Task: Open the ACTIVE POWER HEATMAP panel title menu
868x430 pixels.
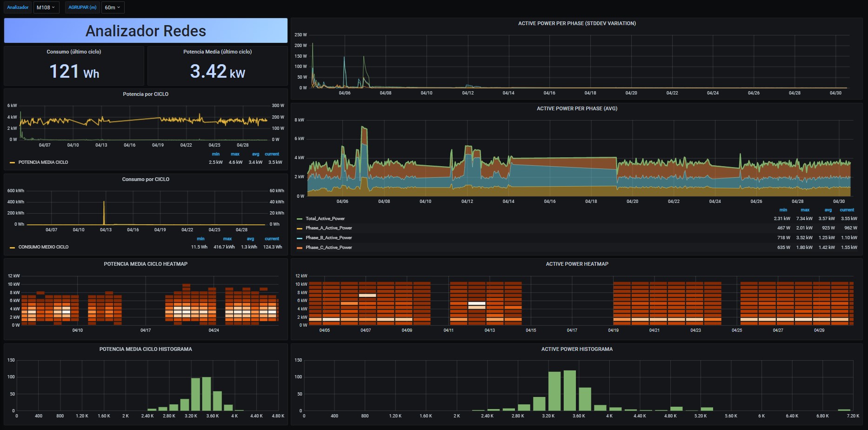Action: (x=577, y=264)
